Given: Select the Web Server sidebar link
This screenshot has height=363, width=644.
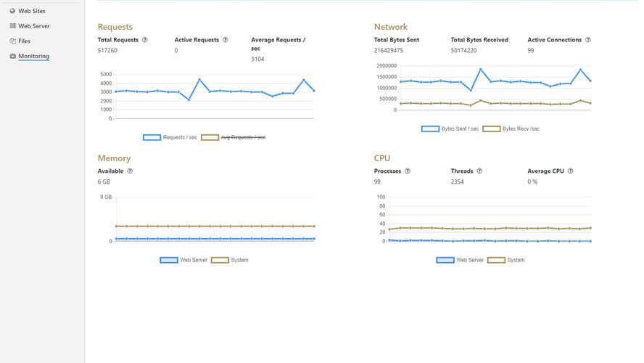Looking at the screenshot, I should pos(34,26).
